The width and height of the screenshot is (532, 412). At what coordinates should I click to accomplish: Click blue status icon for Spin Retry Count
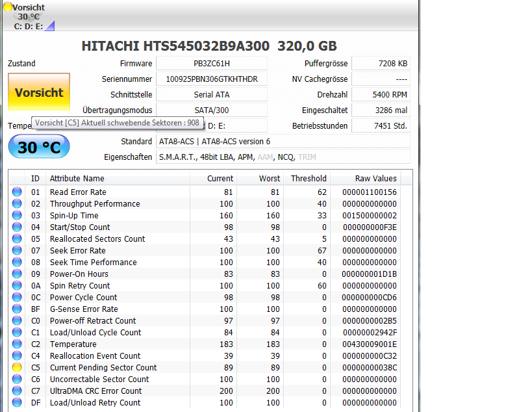pyautogui.click(x=17, y=285)
